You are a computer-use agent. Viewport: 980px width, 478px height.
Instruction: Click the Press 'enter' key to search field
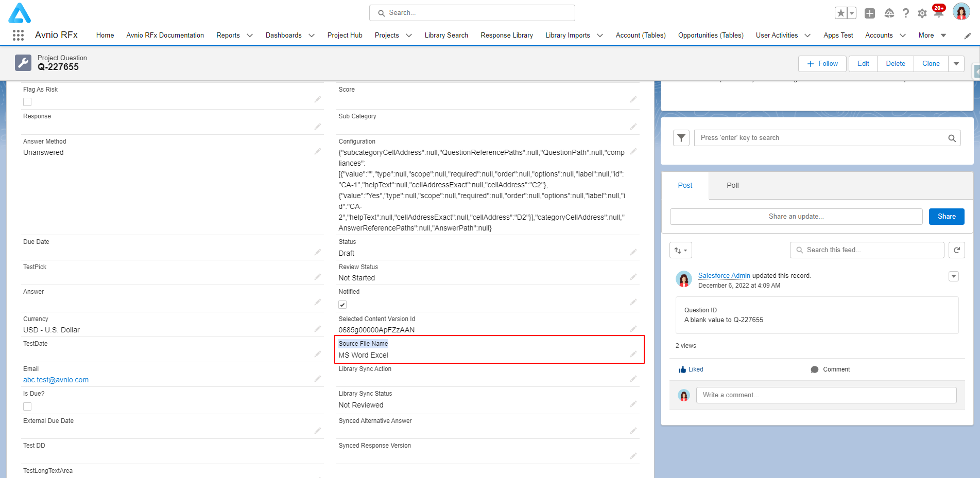828,138
